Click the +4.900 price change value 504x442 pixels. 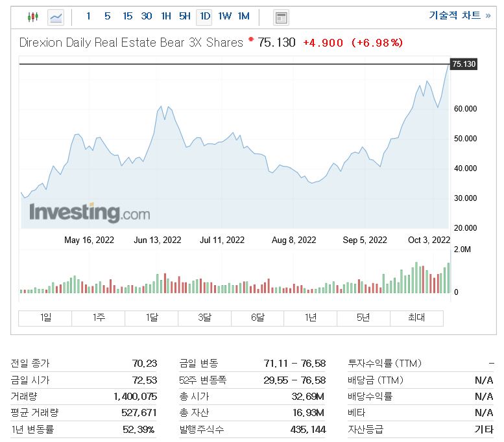323,43
